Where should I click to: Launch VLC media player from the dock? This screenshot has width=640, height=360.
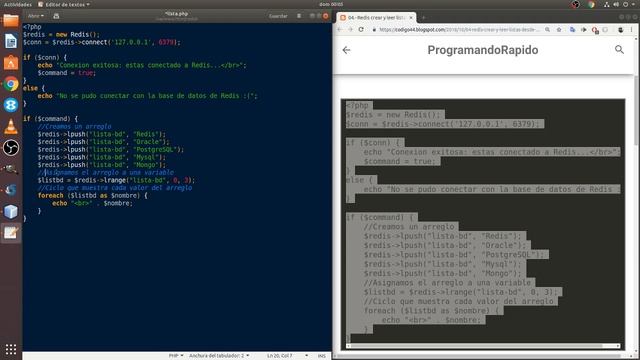coord(11,126)
